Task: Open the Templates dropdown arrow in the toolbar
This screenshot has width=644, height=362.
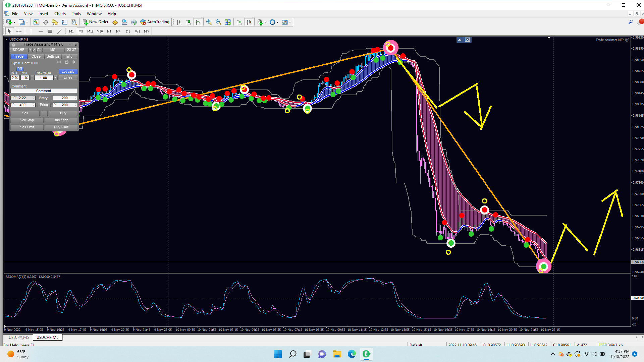Action: (x=290, y=22)
